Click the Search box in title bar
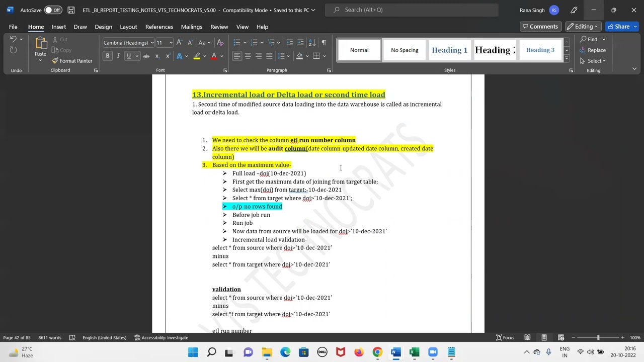 point(412,10)
